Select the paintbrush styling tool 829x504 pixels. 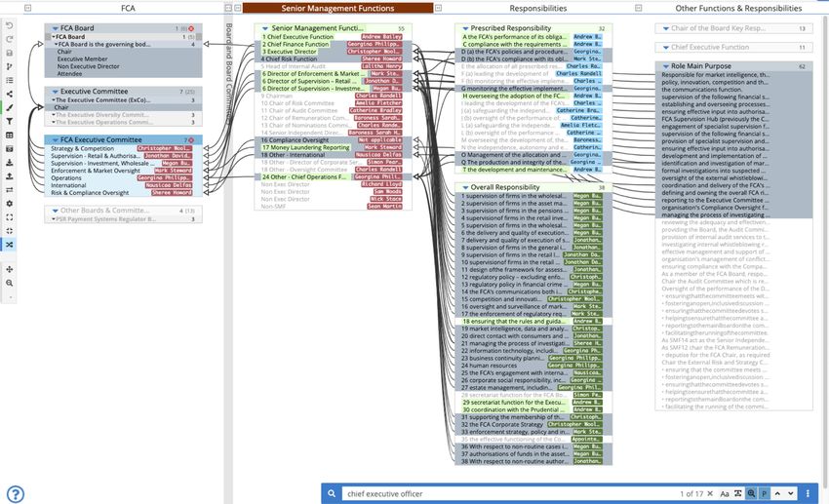click(x=10, y=108)
